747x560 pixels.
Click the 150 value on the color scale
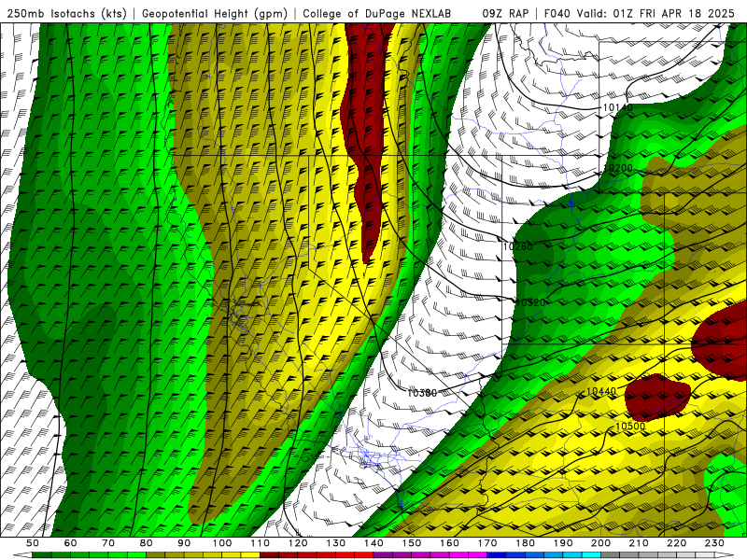[x=412, y=543]
